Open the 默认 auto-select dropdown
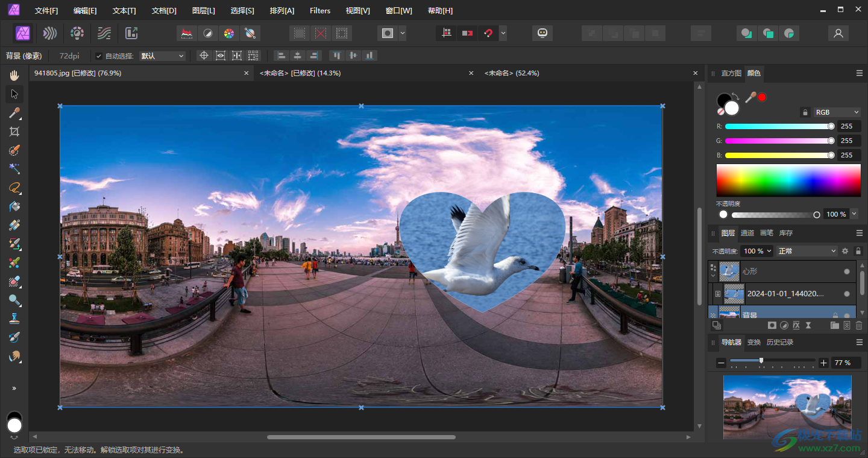Viewport: 868px width, 458px height. point(162,56)
